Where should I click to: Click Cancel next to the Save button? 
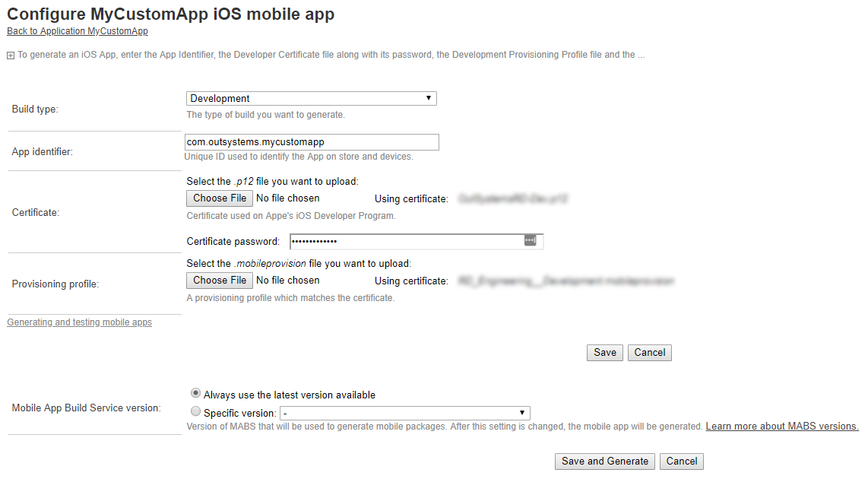649,352
